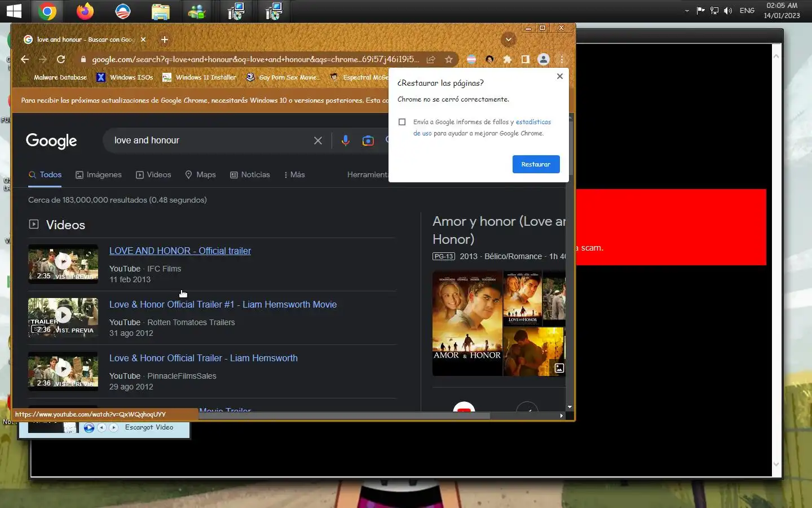812x508 pixels.
Task: Open the Windows Start menu
Action: [x=14, y=11]
